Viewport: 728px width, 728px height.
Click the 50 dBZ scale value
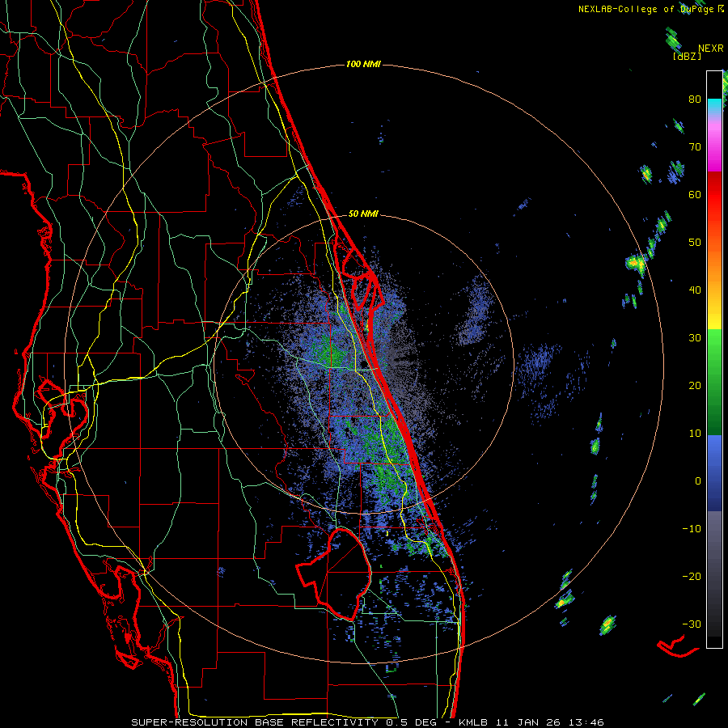pyautogui.click(x=695, y=243)
